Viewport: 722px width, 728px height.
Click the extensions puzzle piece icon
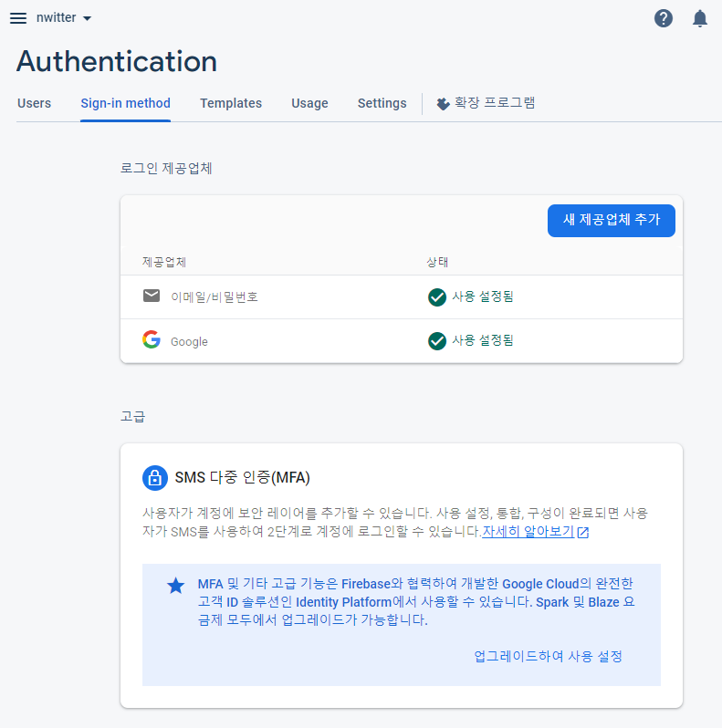(x=444, y=103)
